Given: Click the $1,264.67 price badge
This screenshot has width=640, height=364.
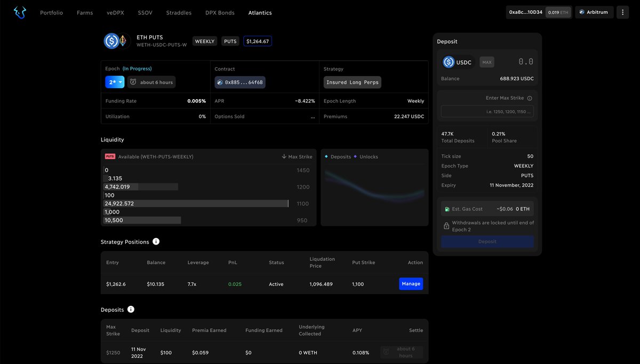Looking at the screenshot, I should pos(258,41).
